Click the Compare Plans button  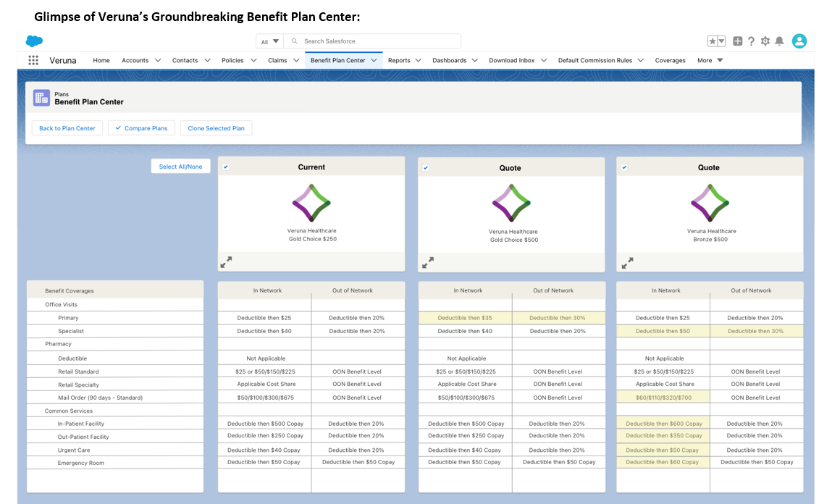pos(141,128)
